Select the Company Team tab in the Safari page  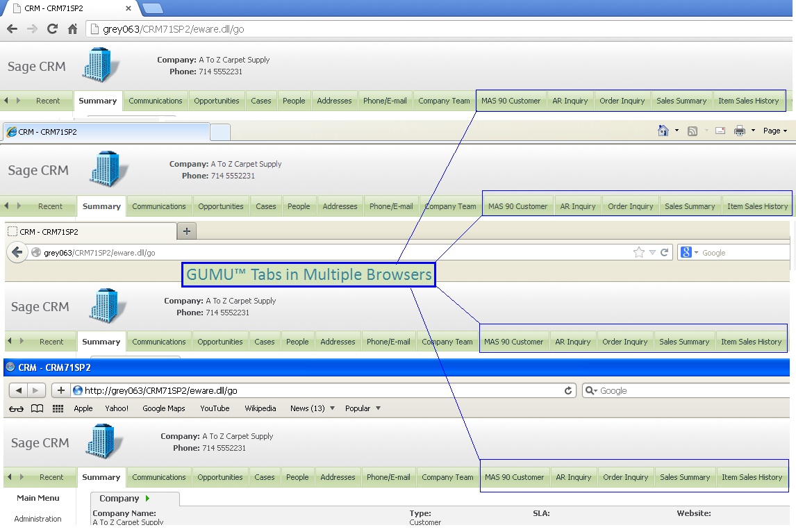(x=447, y=477)
